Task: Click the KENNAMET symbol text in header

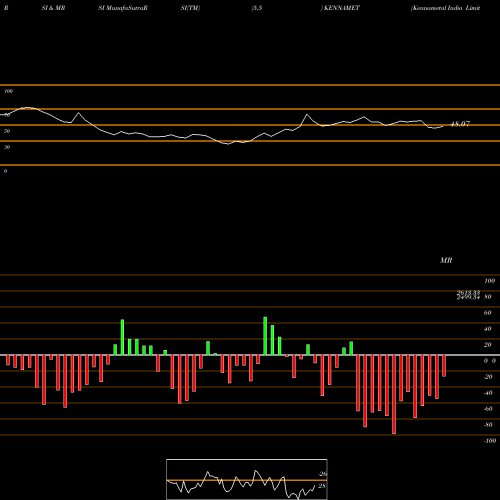Action: [342, 8]
